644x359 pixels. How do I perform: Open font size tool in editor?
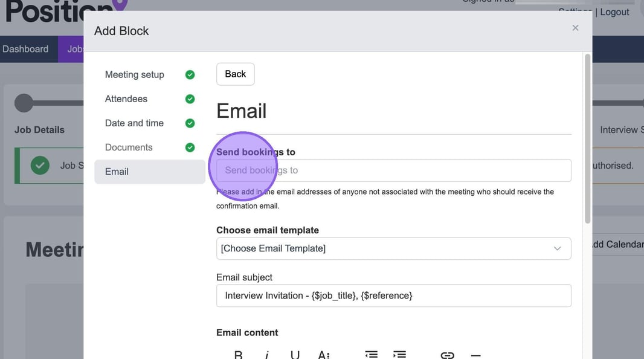click(x=324, y=354)
